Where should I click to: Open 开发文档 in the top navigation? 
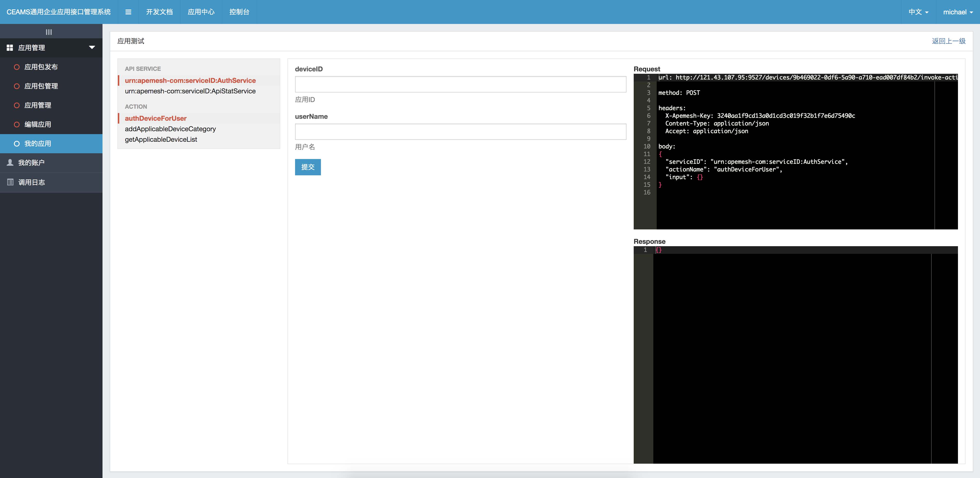pos(160,12)
